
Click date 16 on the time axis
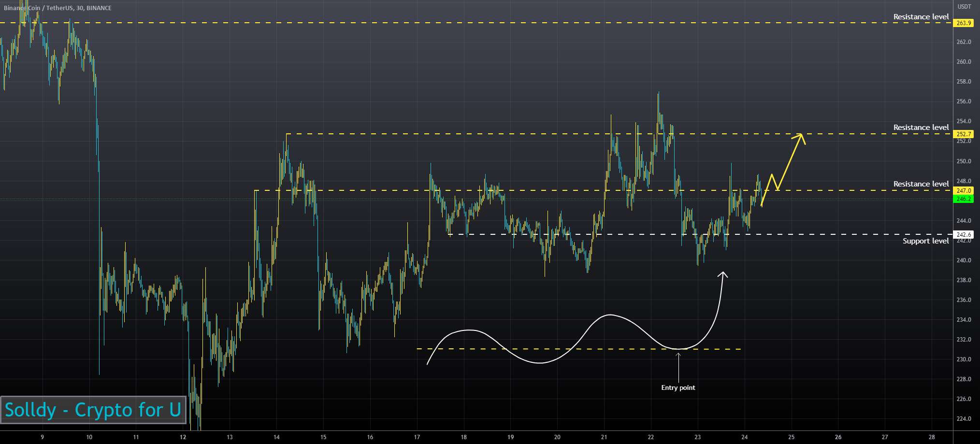370,437
